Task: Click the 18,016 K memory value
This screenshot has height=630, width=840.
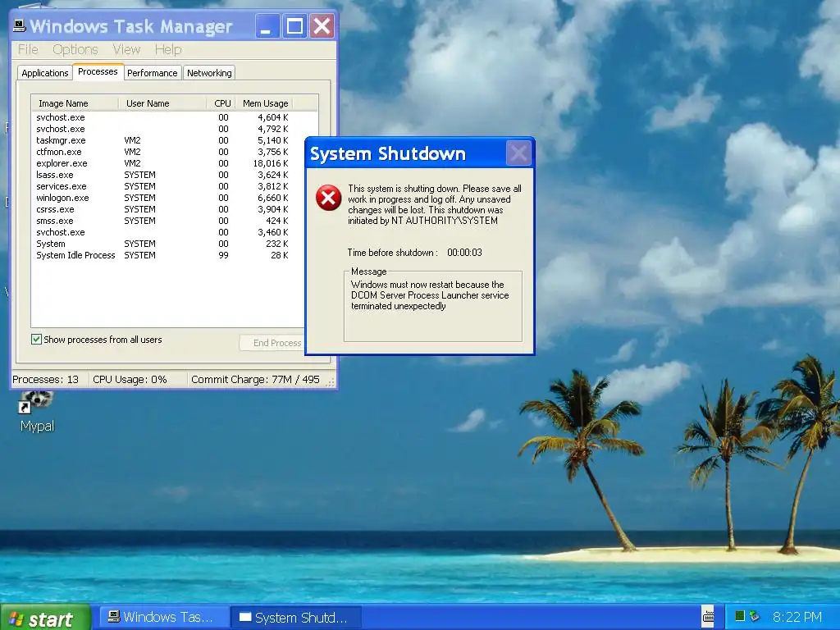Action: [271, 163]
